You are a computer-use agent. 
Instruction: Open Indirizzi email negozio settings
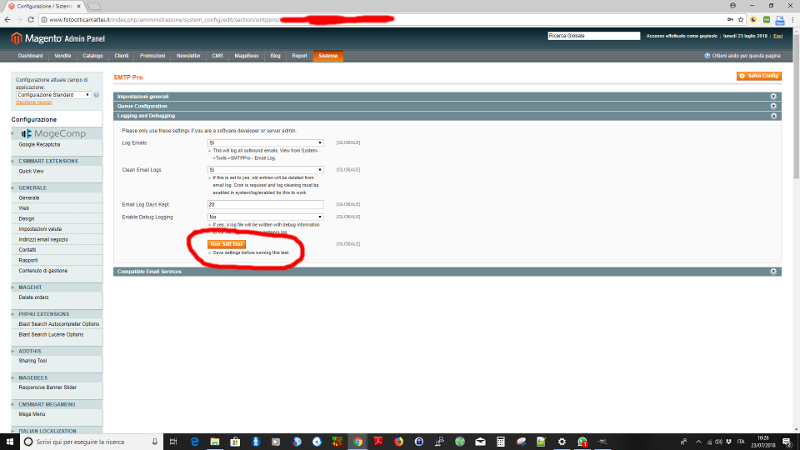43,239
